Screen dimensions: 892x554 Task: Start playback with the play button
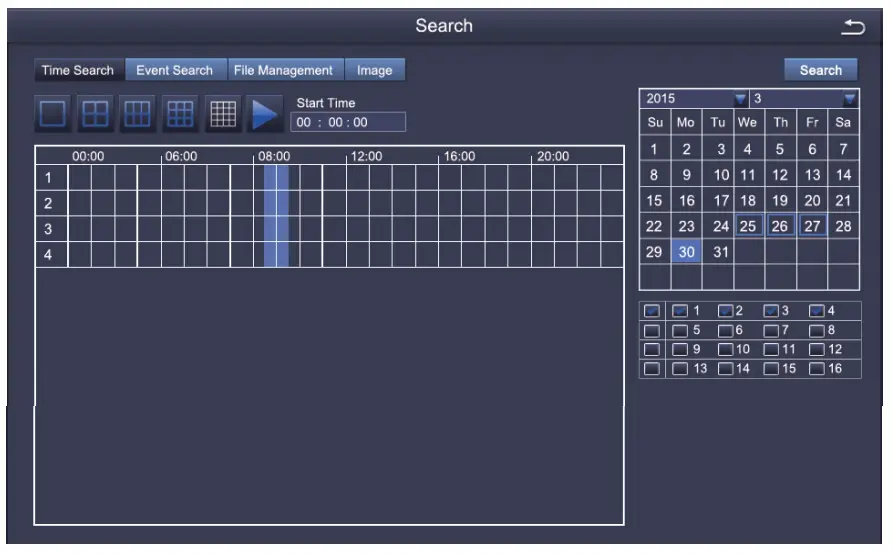(265, 113)
